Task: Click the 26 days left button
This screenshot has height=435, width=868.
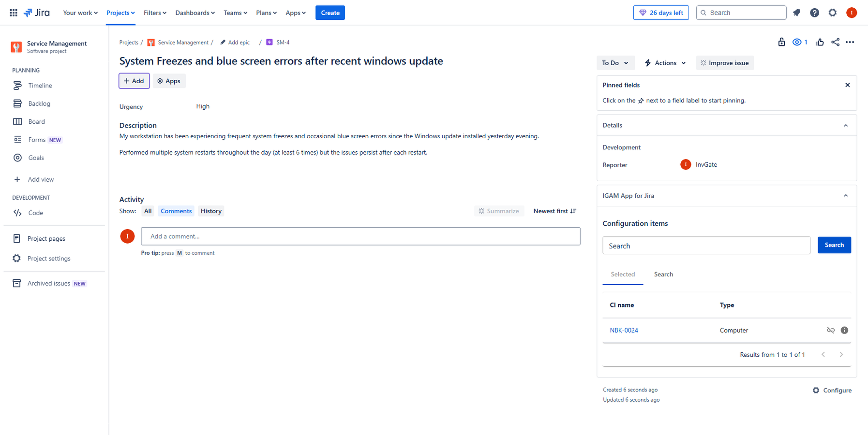Action: (661, 13)
